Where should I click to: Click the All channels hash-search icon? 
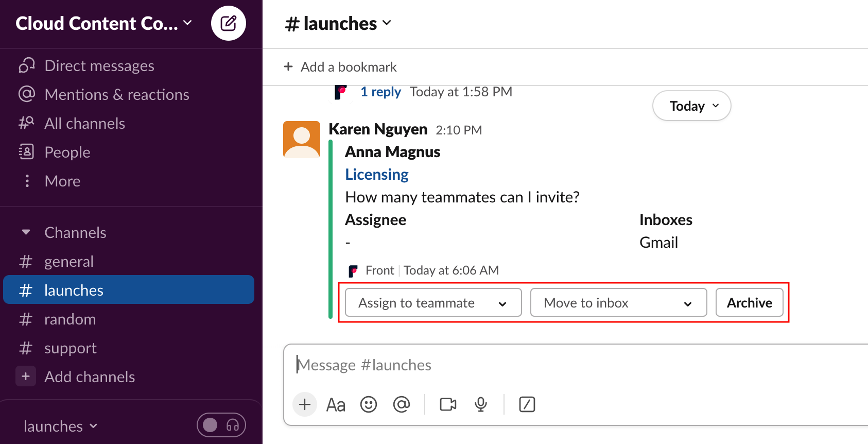click(x=26, y=123)
